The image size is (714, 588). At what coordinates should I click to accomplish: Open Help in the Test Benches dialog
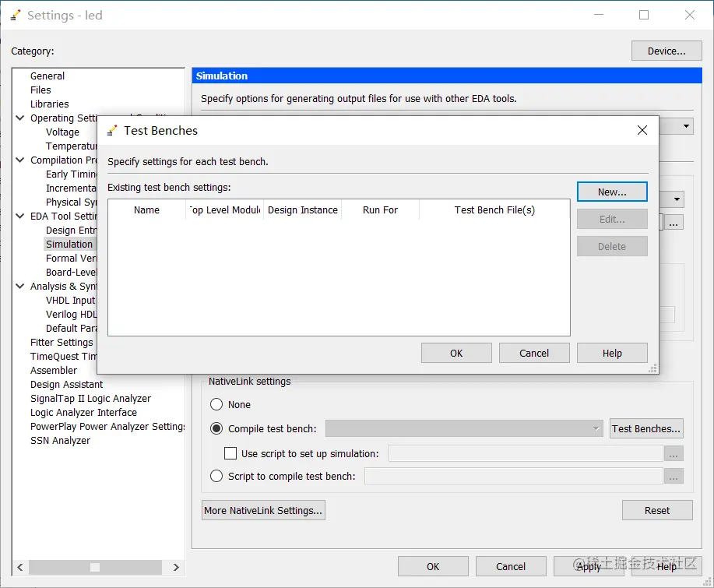pyautogui.click(x=612, y=353)
